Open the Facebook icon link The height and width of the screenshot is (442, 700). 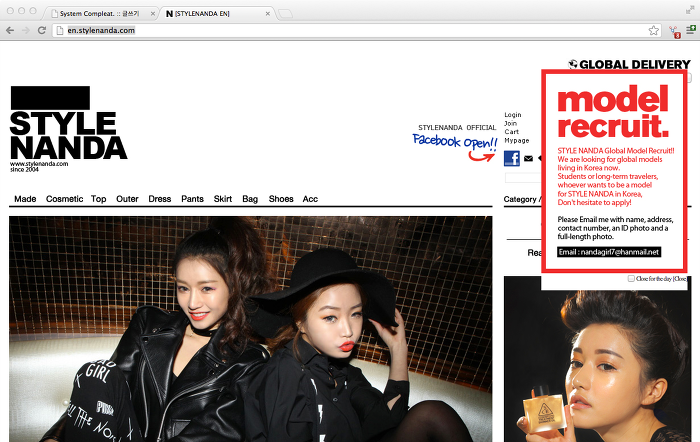[512, 158]
